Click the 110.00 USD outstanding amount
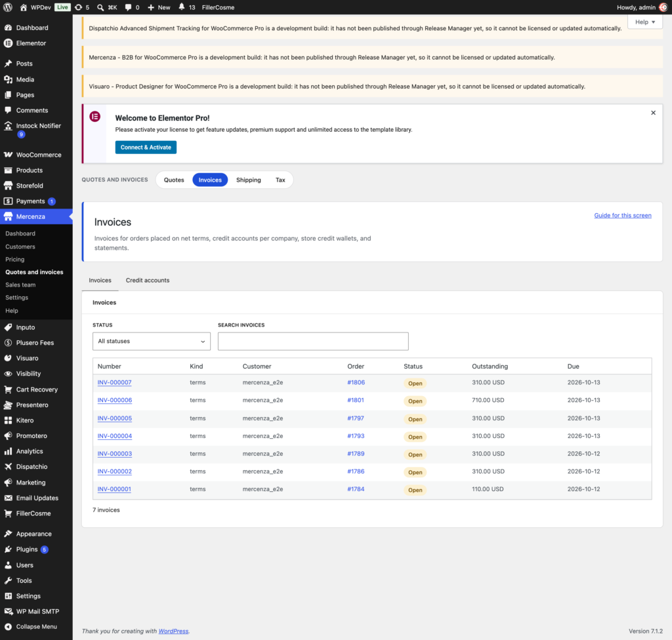Viewport: 672px width, 640px height. click(488, 489)
